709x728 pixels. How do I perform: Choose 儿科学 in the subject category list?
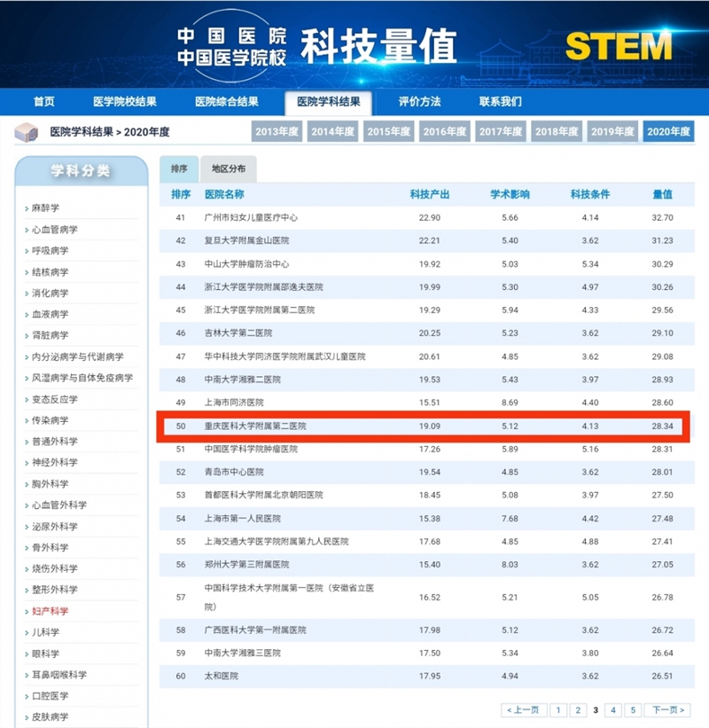click(45, 632)
